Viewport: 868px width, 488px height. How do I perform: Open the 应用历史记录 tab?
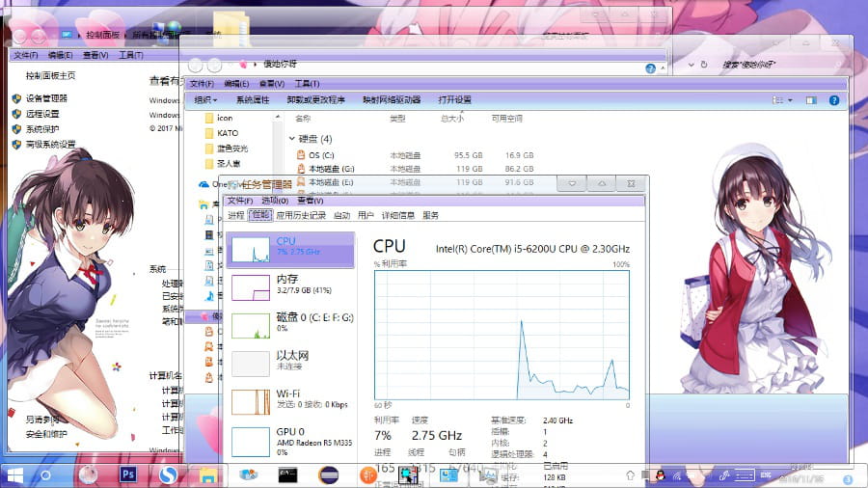coord(301,215)
